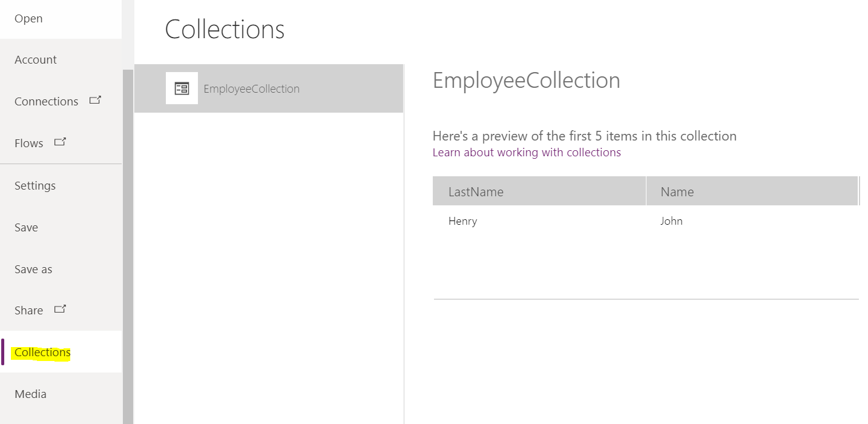Click the Collections page title
The height and width of the screenshot is (424, 868).
click(225, 28)
